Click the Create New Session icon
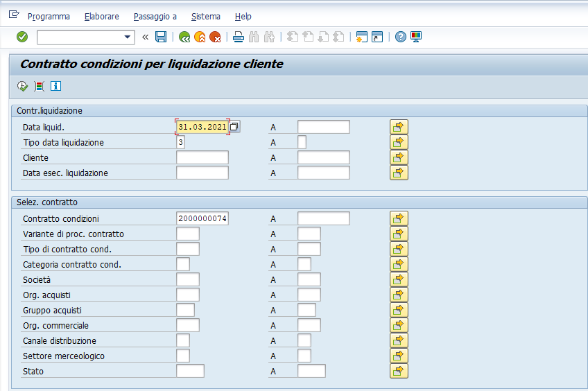Screen dimensions: 588x391 pos(361,37)
